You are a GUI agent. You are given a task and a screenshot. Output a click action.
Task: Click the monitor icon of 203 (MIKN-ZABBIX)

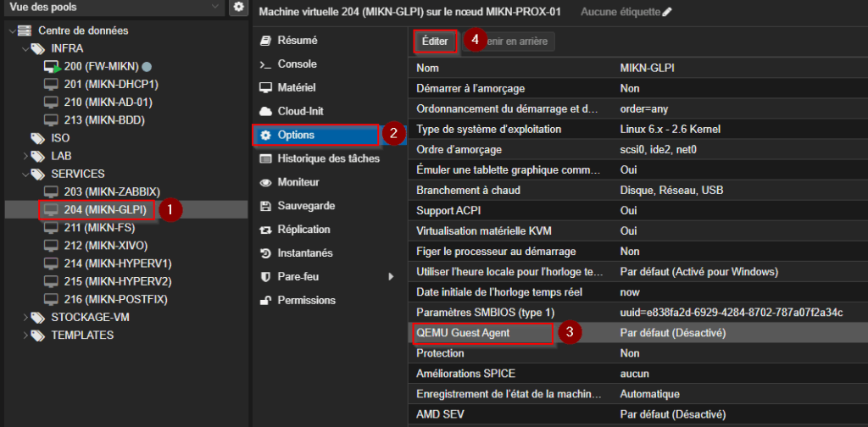51,192
